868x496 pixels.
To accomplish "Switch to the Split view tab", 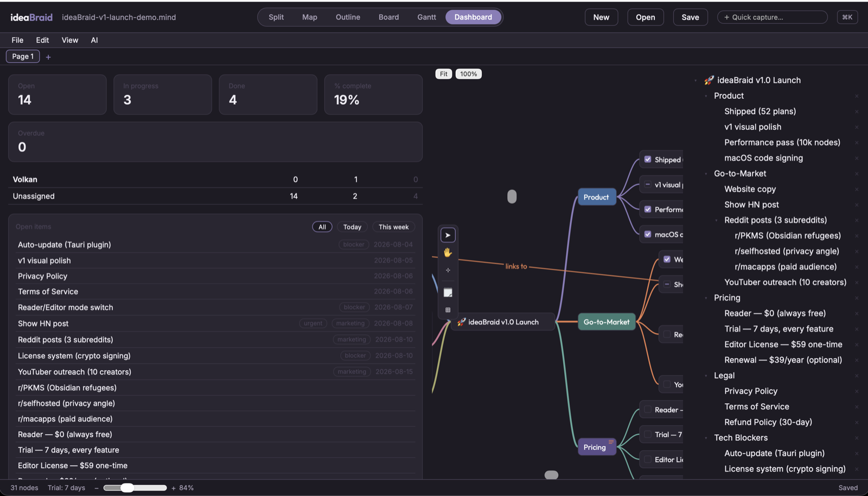I will click(276, 17).
